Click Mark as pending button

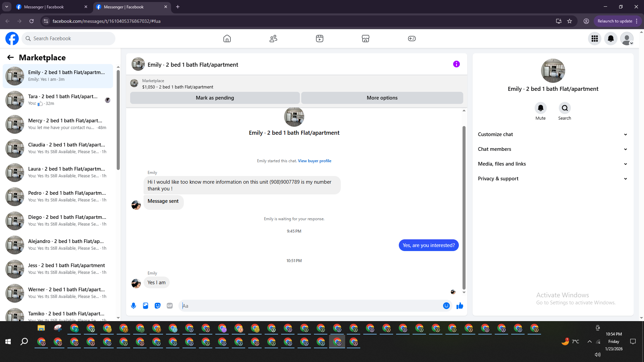[215, 98]
